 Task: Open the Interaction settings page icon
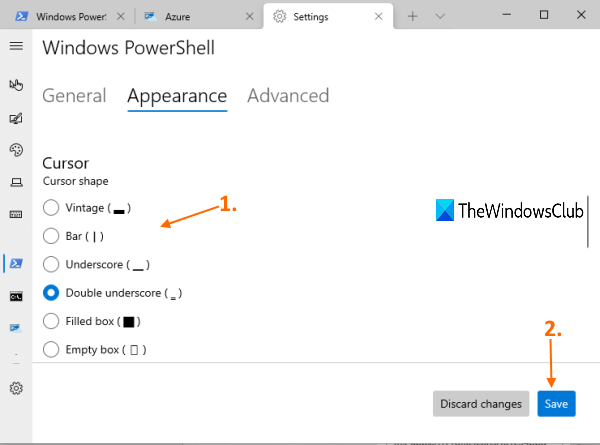[16, 85]
